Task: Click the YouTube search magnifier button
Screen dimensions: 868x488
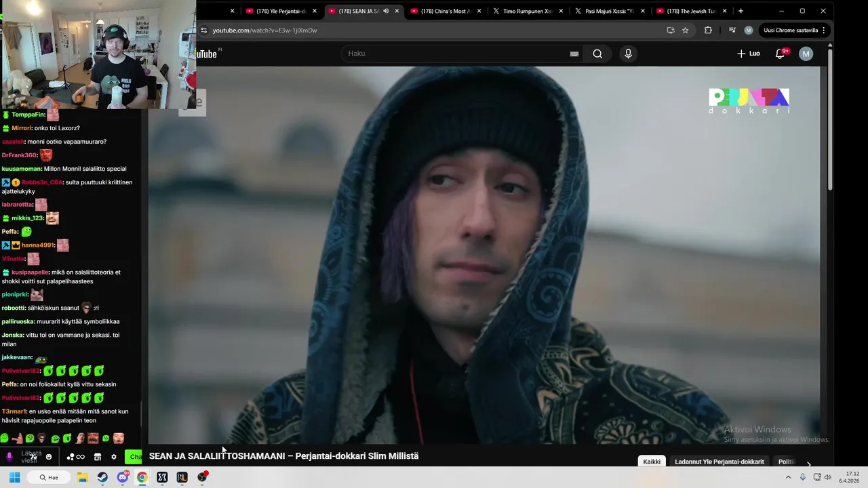Action: click(597, 54)
